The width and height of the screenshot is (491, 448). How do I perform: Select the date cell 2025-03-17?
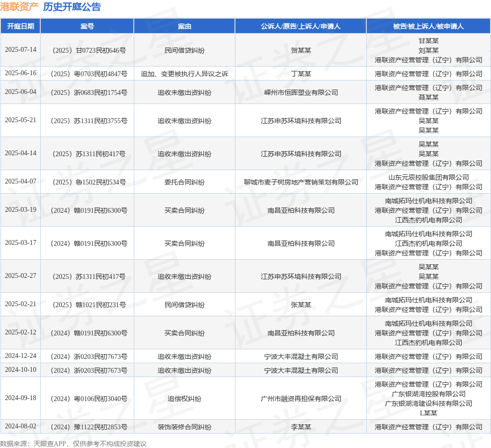[x=21, y=243]
